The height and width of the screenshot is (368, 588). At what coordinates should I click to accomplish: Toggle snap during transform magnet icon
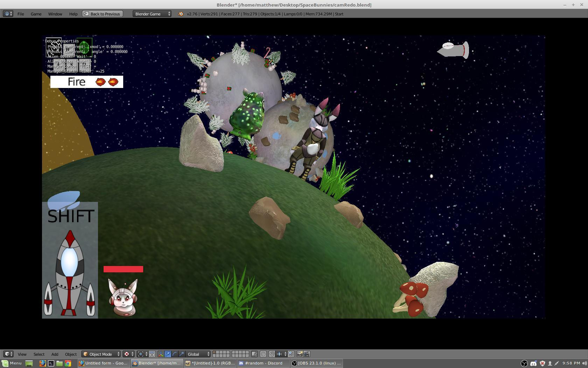point(272,354)
